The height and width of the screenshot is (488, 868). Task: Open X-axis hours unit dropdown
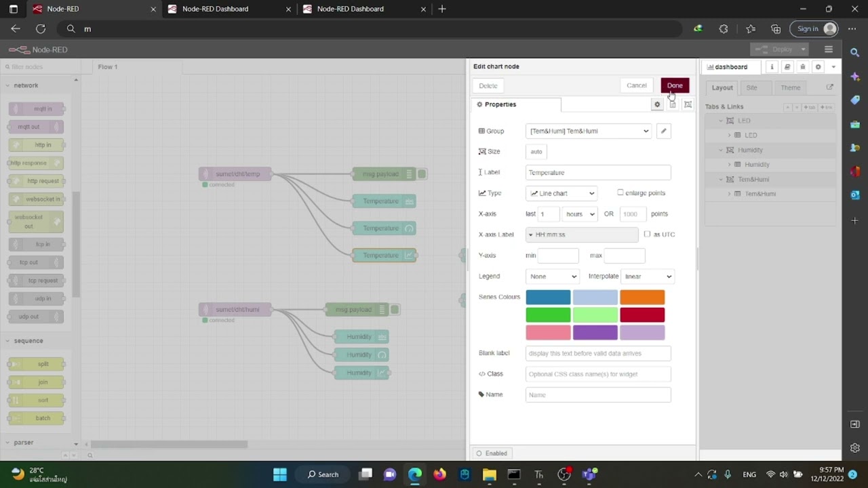(x=580, y=213)
